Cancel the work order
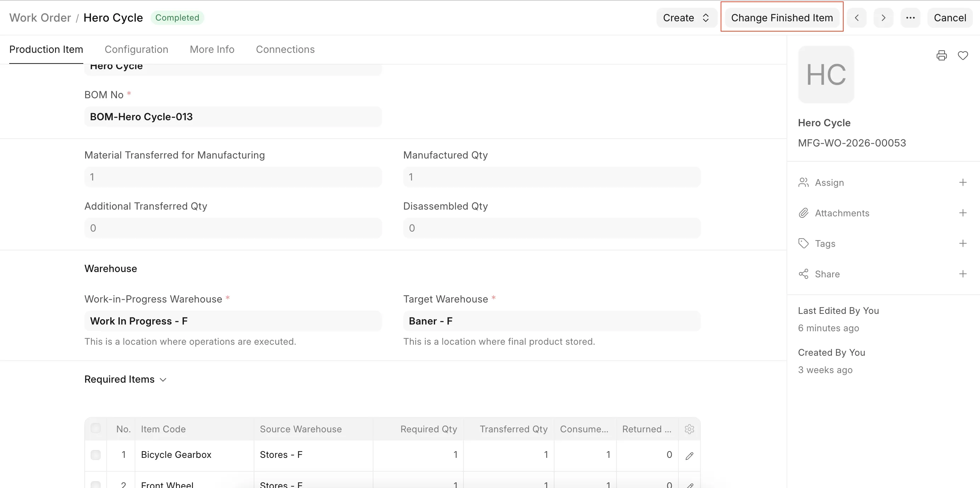 click(950, 18)
